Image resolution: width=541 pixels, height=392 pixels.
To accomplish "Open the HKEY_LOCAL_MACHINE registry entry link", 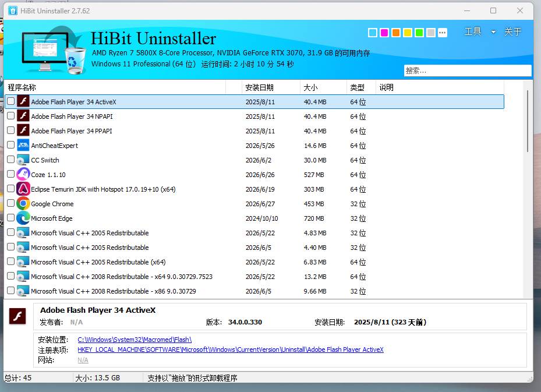I will point(231,349).
